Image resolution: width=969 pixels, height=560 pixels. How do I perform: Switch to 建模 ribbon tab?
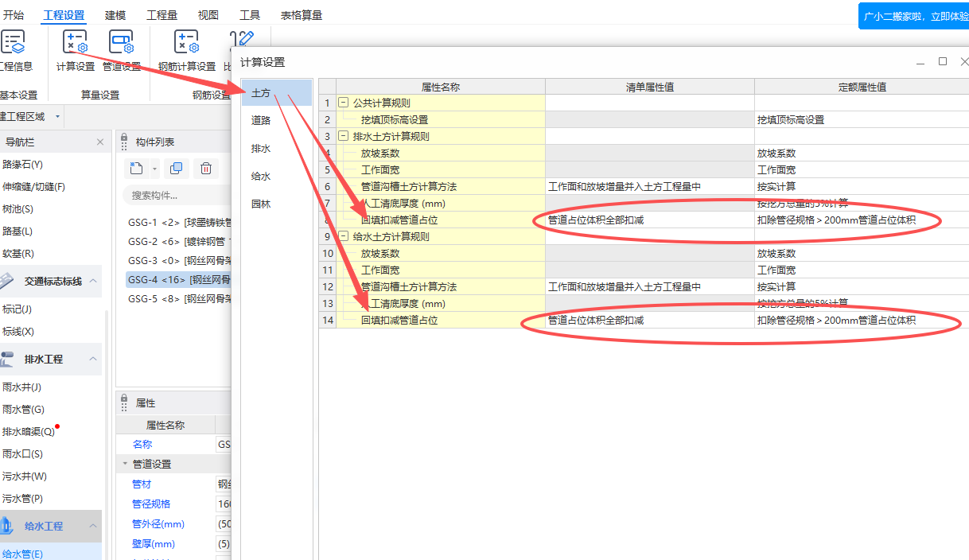pos(115,15)
